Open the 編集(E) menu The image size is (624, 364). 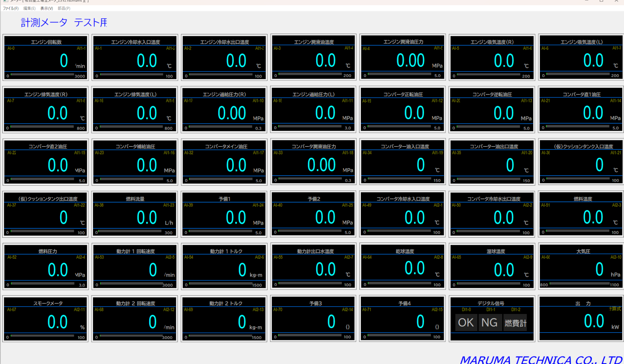click(x=30, y=8)
